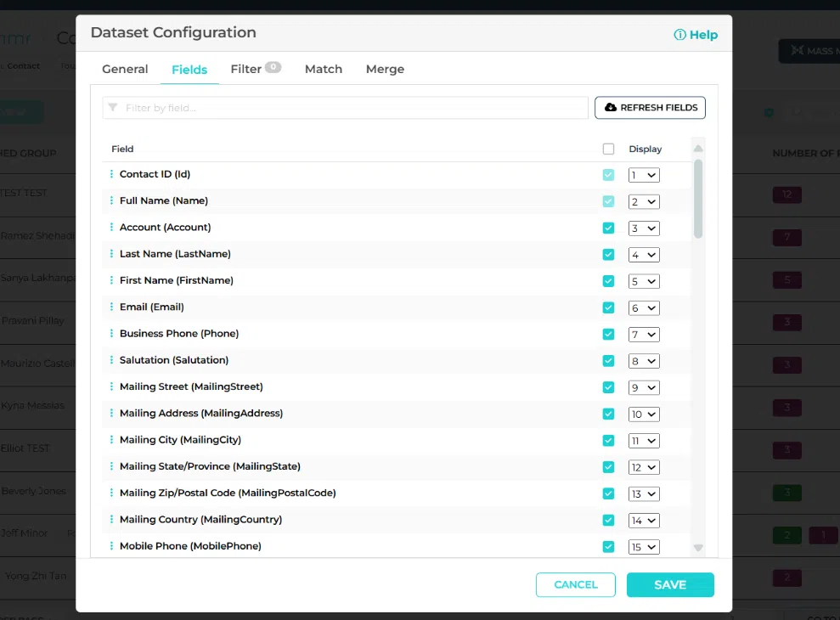Click the Filter by field input box
840x620 pixels.
(352, 108)
